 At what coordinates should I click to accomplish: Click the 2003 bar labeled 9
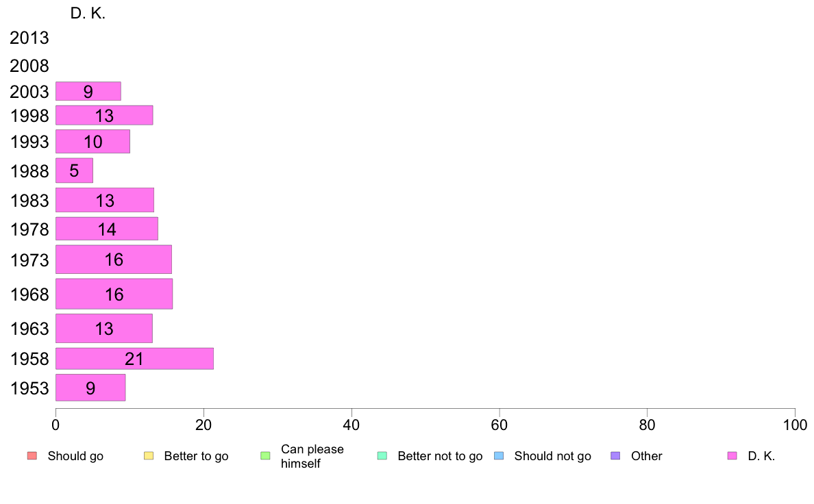click(88, 91)
